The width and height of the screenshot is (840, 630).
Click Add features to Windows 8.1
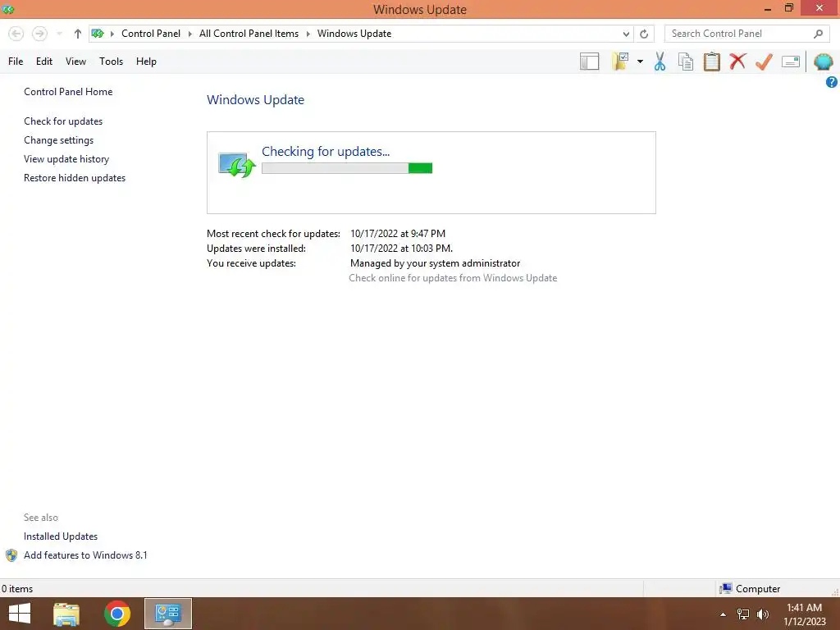85,555
